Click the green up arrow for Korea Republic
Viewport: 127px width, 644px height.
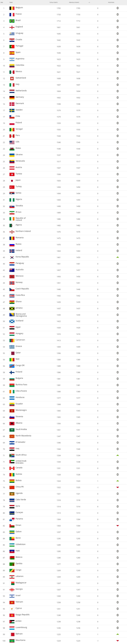coord(118,257)
